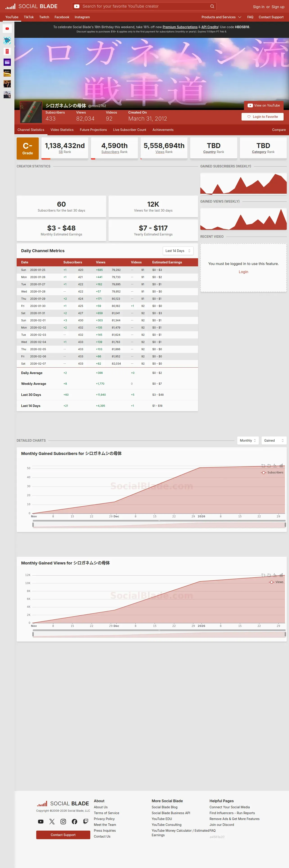289x868 pixels.
Task: Open the Sony channel avatar in sidebar
Action: [x=7, y=73]
